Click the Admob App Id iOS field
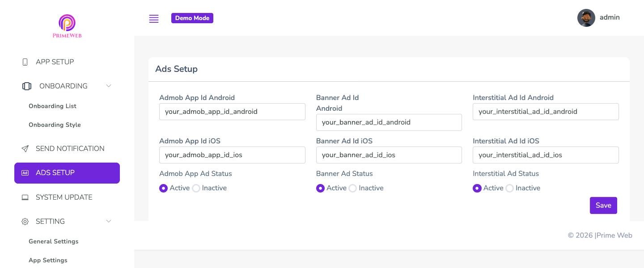Image resolution: width=644 pixels, height=268 pixels. coord(232,155)
